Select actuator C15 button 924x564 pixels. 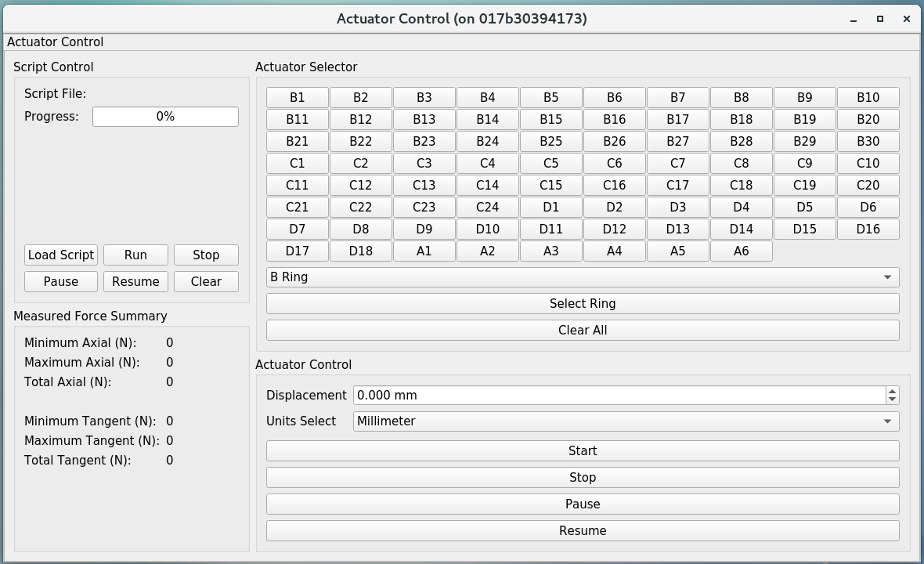point(550,186)
